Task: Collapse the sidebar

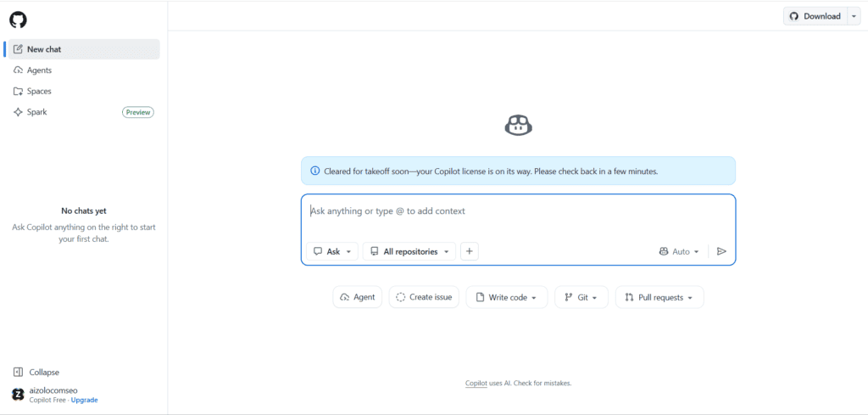Action: click(36, 373)
